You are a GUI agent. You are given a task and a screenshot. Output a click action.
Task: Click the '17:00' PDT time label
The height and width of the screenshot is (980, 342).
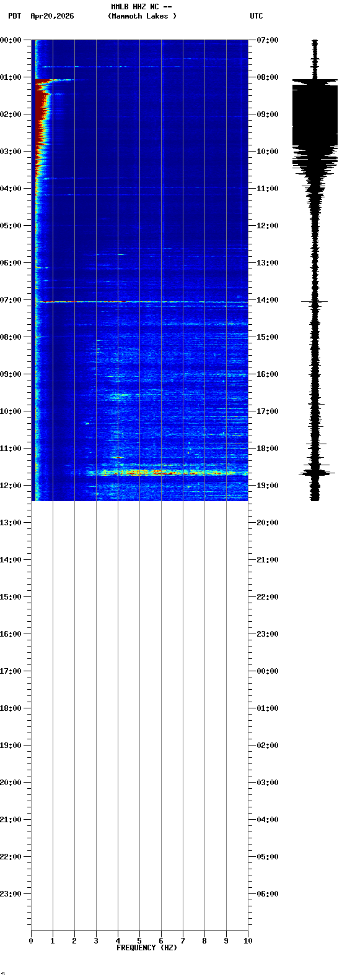coord(11,671)
